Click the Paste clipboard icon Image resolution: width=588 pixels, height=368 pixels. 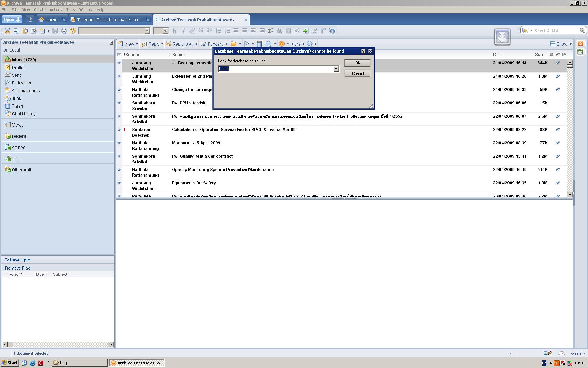pyautogui.click(x=25, y=31)
